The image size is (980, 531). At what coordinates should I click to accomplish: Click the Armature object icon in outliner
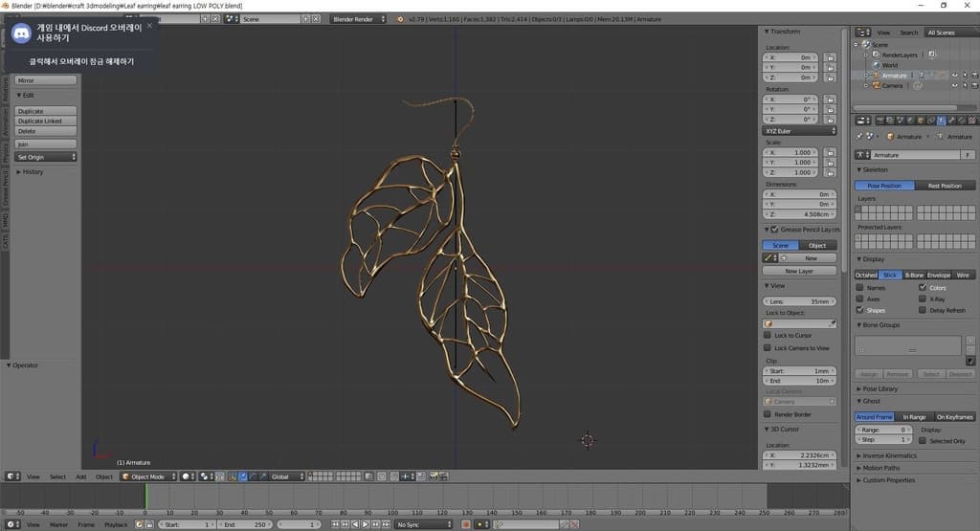pyautogui.click(x=875, y=75)
